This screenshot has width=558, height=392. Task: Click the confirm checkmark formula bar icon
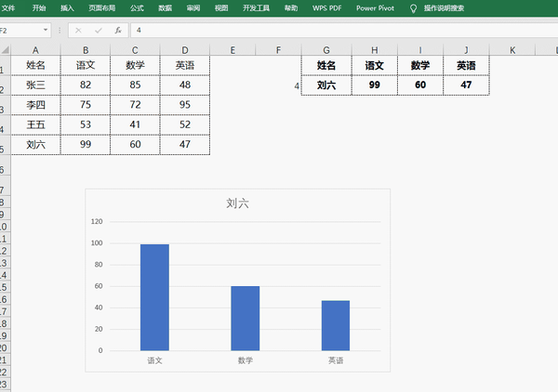click(x=99, y=31)
